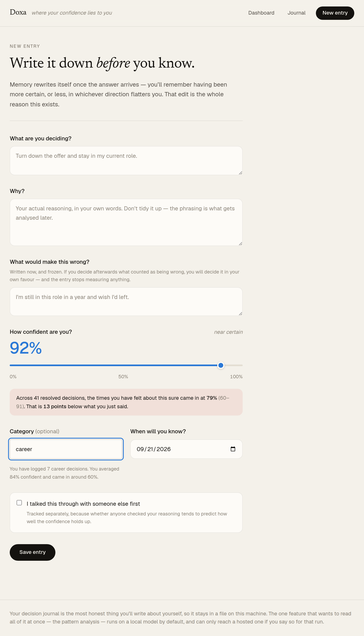The image size is (364, 636).
Task: Click the Category field containing career
Action: tap(66, 449)
